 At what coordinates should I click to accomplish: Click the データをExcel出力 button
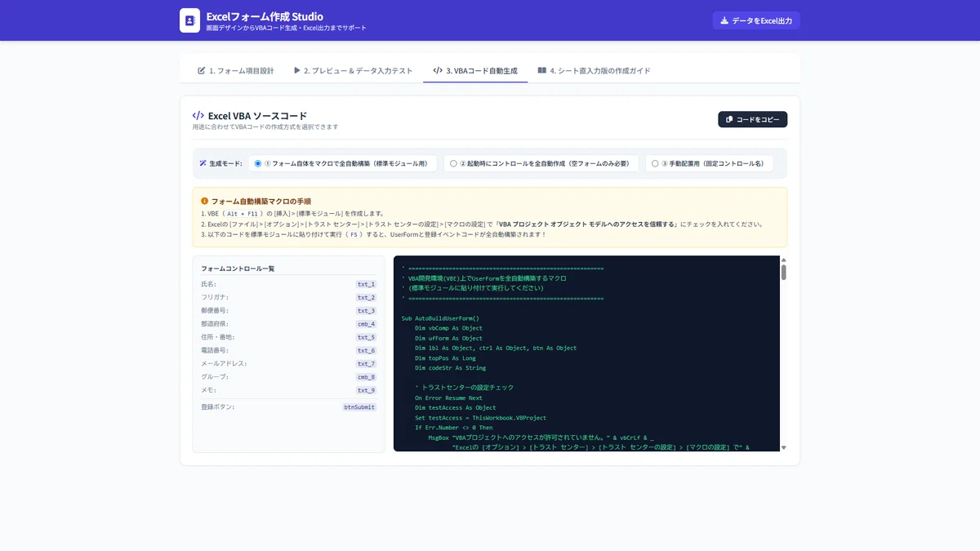tap(756, 20)
